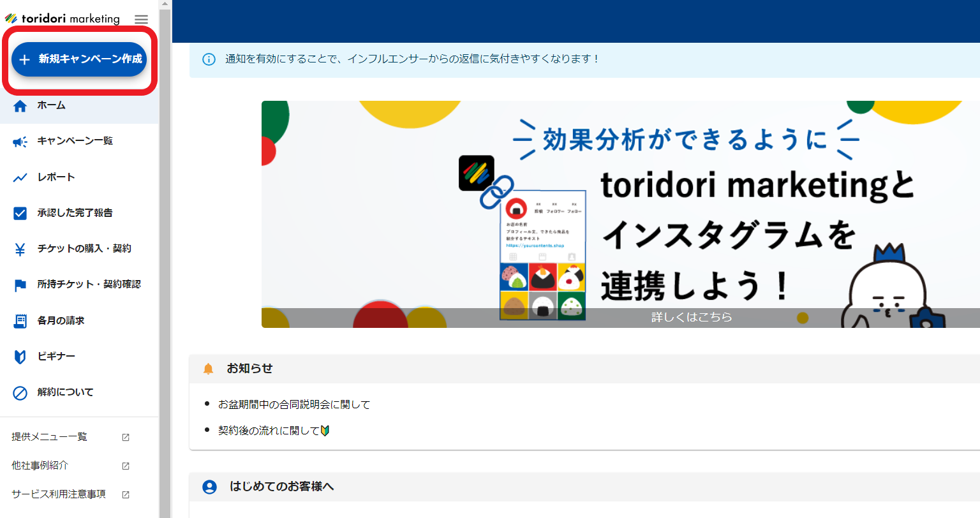Viewport: 980px width, 518px height.
Task: Open the 提供メニュー一覧 link
Action: coord(50,437)
